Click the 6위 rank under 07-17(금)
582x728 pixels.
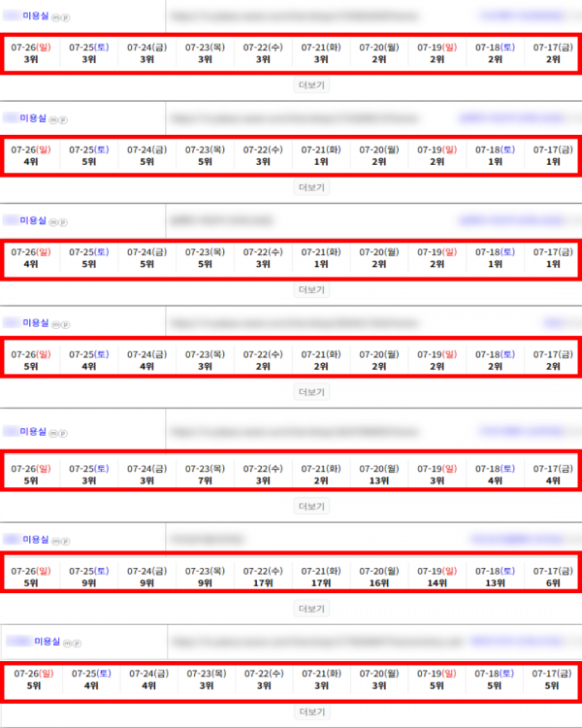pyautogui.click(x=553, y=583)
